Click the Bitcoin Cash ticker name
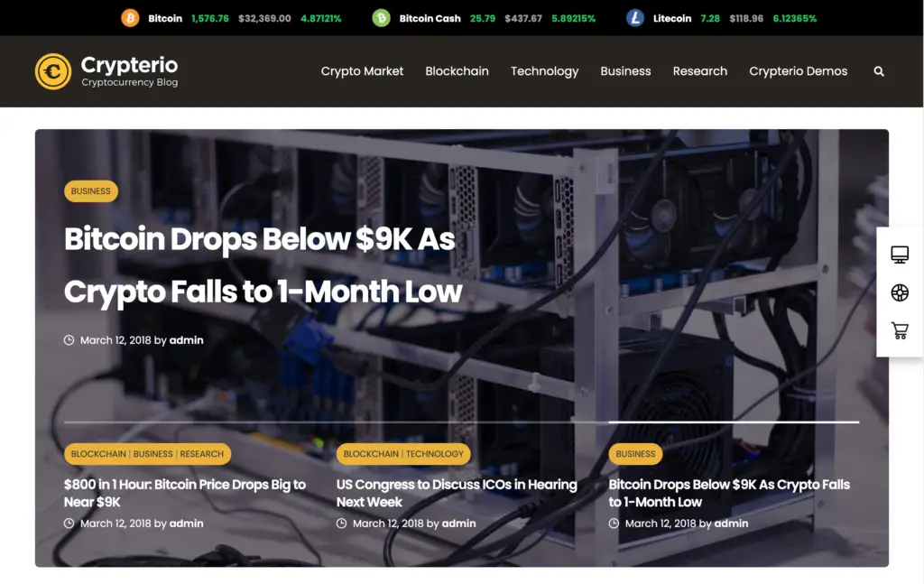The height and width of the screenshot is (584, 924). 430,18
